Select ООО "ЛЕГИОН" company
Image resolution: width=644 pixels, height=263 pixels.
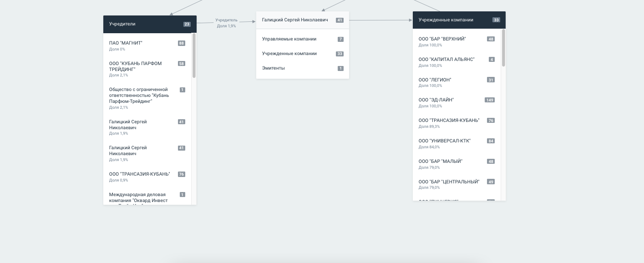pyautogui.click(x=435, y=80)
